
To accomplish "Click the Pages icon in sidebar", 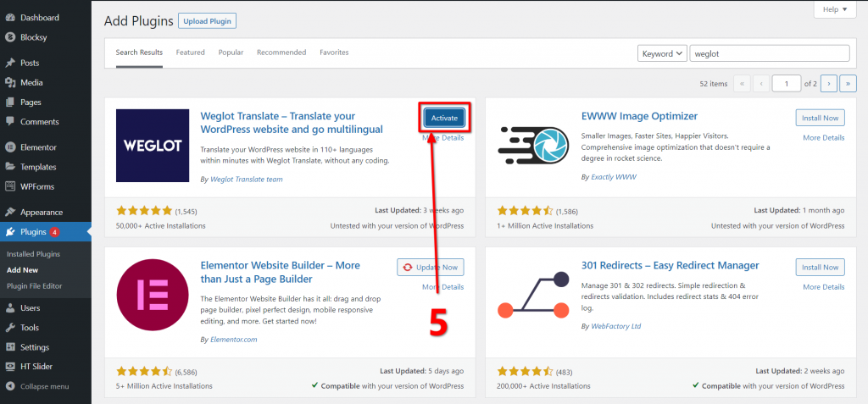I will pos(10,102).
